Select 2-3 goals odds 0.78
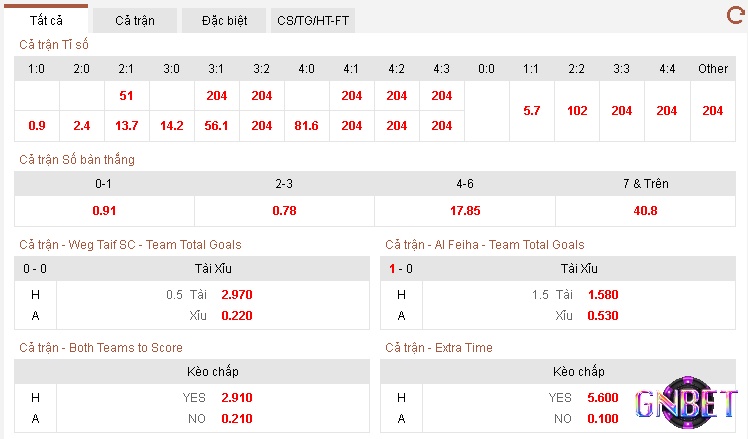 click(x=284, y=210)
